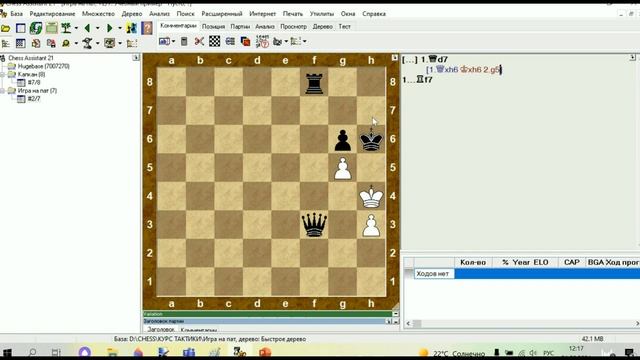Select the Комментарии tab

pos(178,26)
